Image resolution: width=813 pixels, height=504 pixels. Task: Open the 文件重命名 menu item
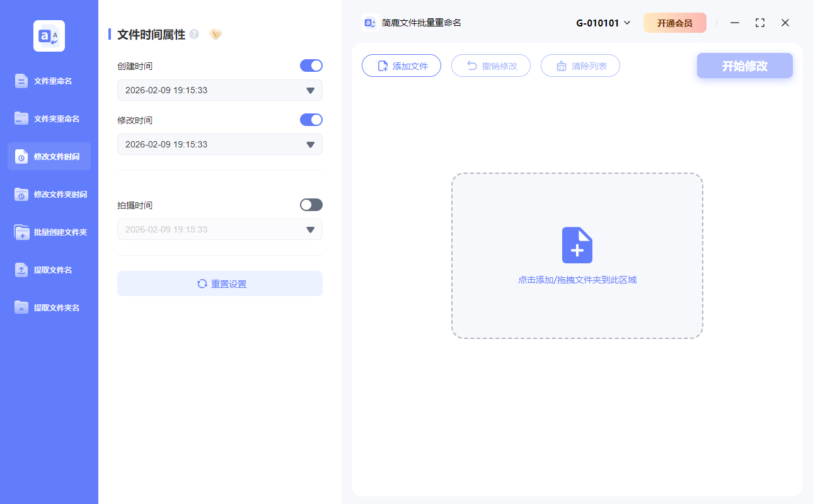pos(49,81)
